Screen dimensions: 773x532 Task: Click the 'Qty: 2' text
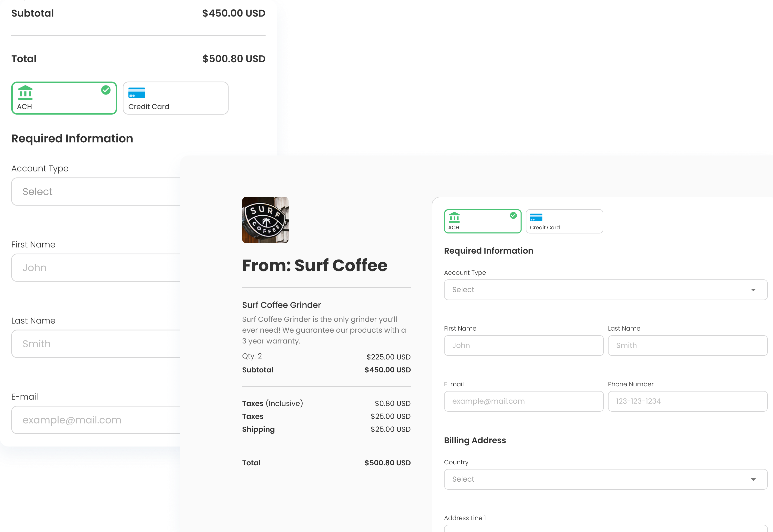tap(252, 356)
